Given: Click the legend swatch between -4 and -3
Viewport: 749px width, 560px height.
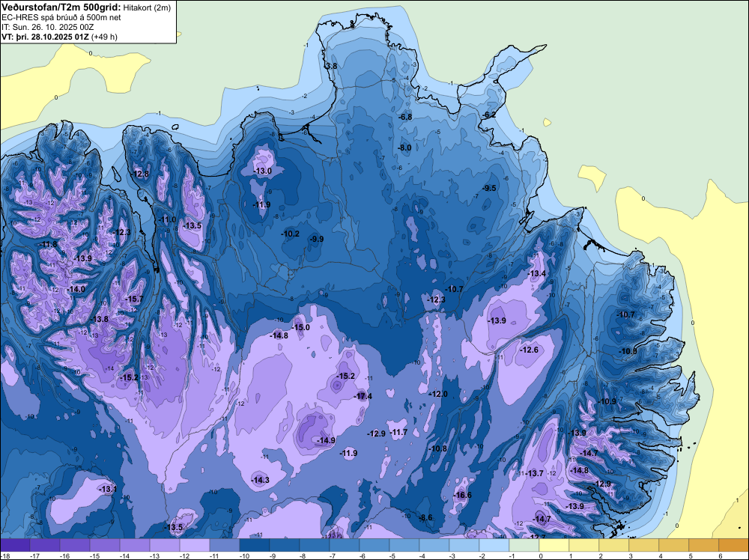Looking at the screenshot, I should pyautogui.click(x=434, y=545).
